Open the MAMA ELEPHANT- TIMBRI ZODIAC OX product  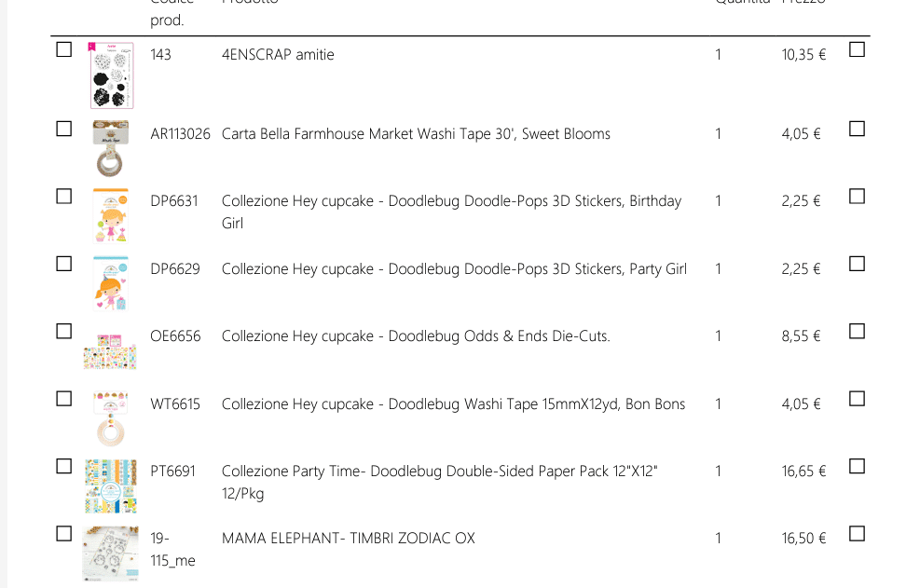pyautogui.click(x=348, y=539)
